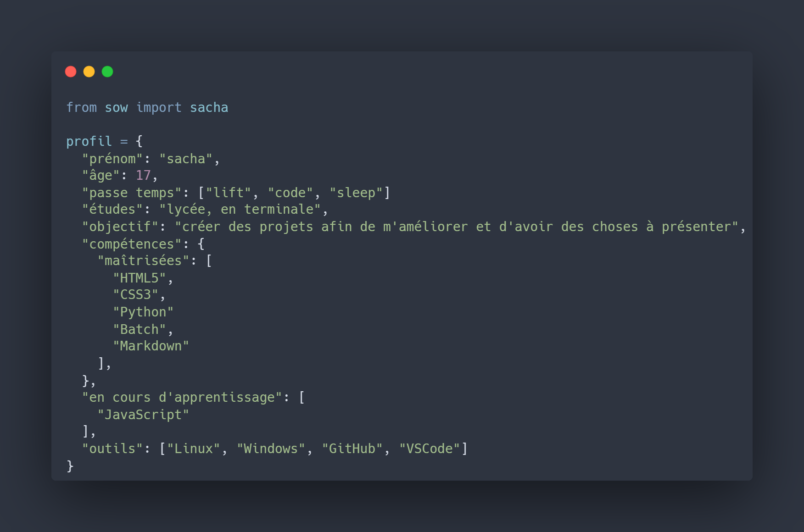Click the "JavaScript" string
804x532 pixels.
(143, 415)
